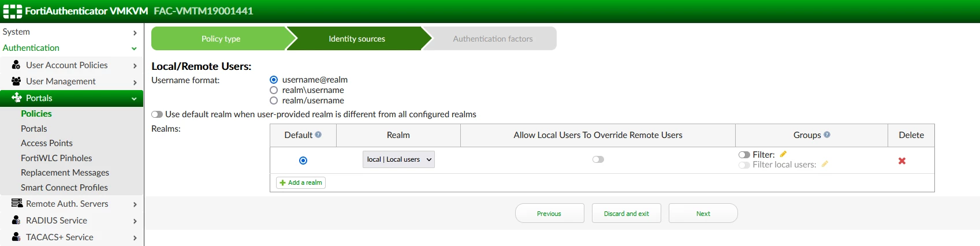Click the FortiAuthenticator logo icon

(13, 11)
